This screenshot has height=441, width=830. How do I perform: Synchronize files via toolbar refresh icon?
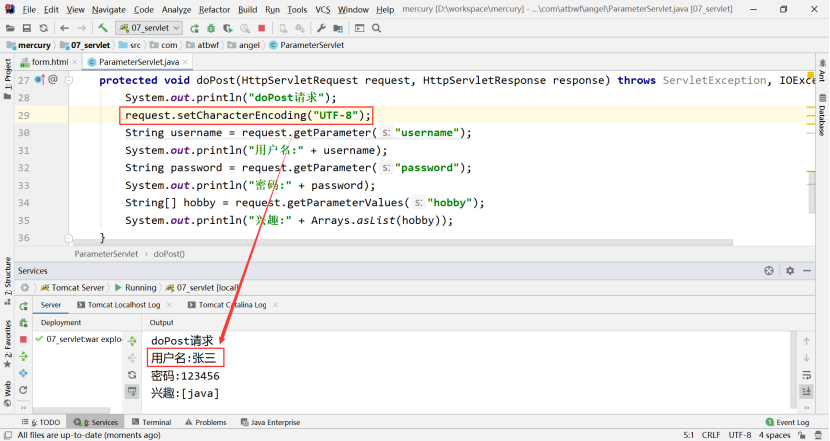(43, 28)
